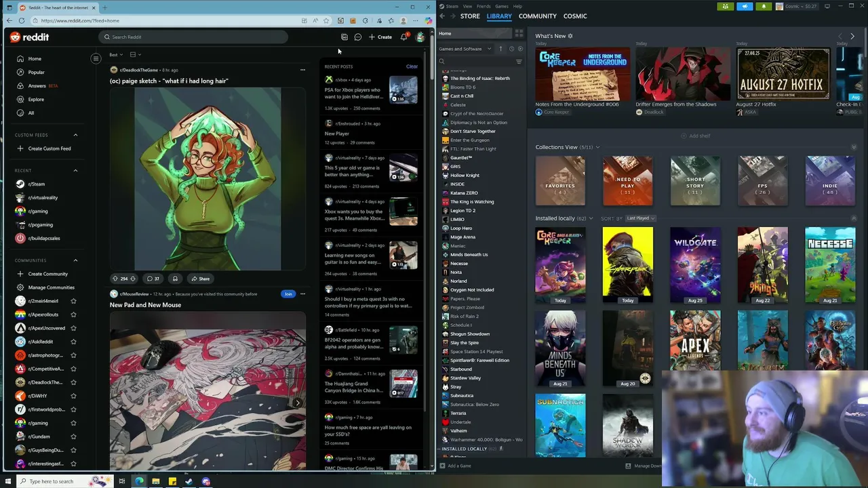Click Steam library sort ascending arrow
This screenshot has width=868, height=488.
pyautogui.click(x=500, y=49)
